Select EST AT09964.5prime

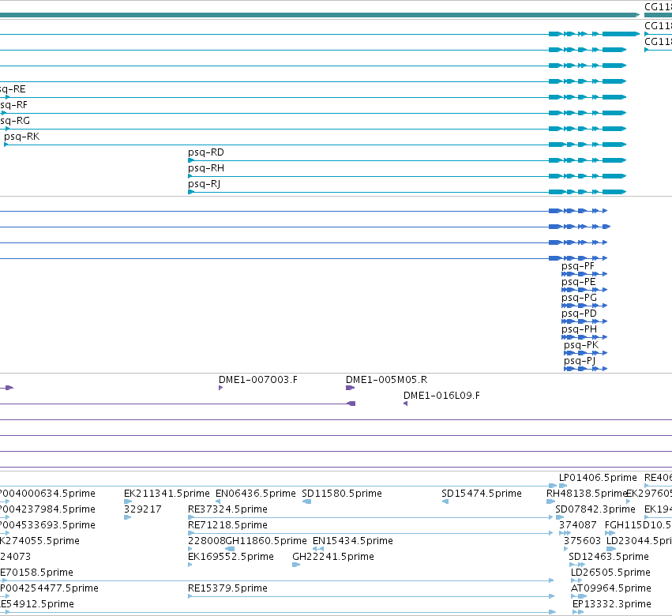(611, 588)
